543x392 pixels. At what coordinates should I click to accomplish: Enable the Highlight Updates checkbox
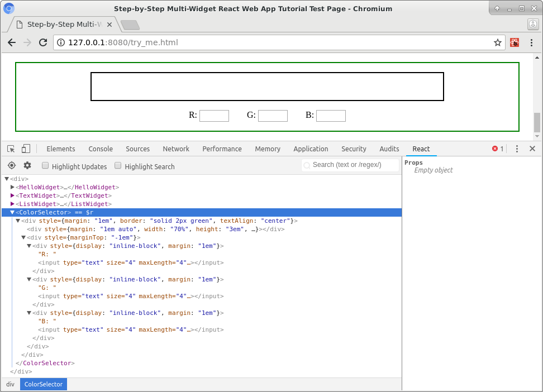coord(45,166)
